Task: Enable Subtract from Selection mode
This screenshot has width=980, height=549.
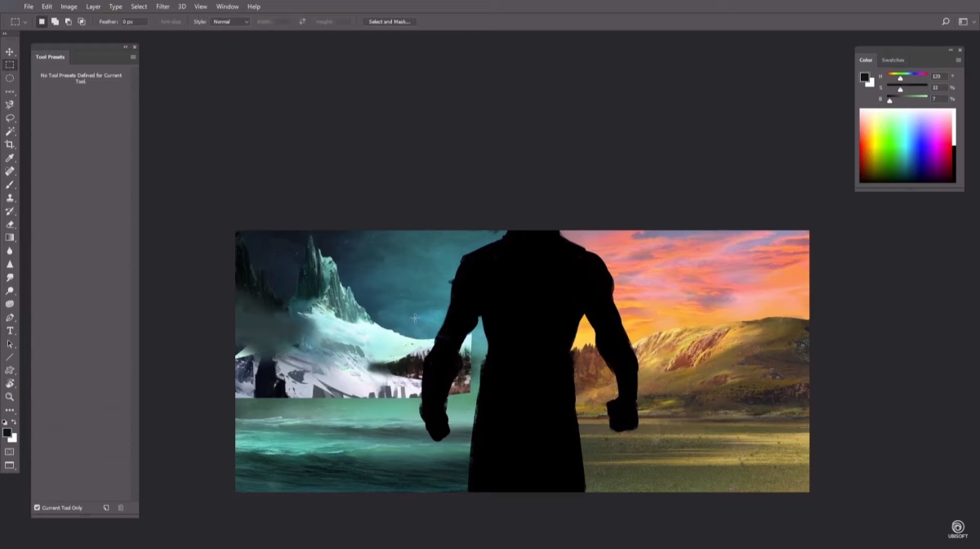Action: pyautogui.click(x=68, y=21)
